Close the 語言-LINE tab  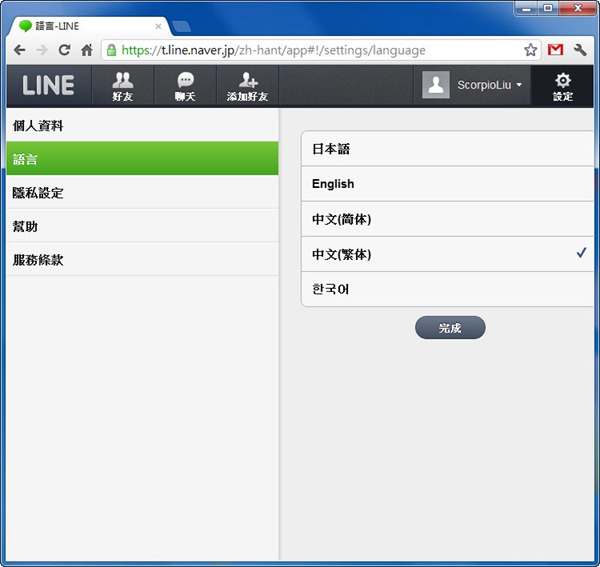(x=158, y=26)
